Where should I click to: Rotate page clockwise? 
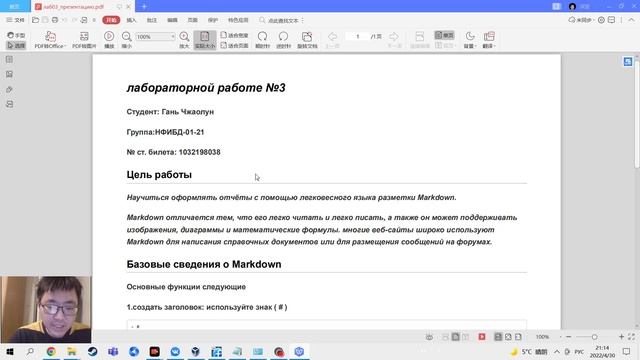[x=262, y=40]
